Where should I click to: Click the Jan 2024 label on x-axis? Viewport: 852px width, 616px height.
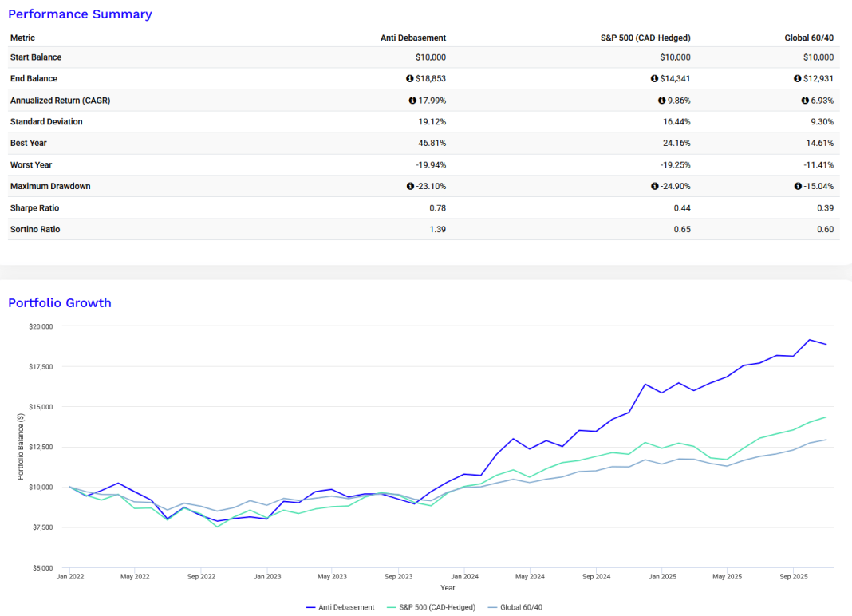(x=464, y=576)
